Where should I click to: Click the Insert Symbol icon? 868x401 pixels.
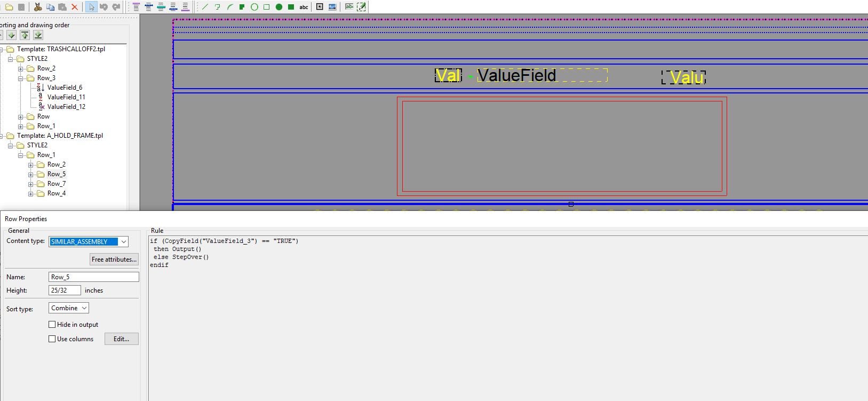click(320, 7)
